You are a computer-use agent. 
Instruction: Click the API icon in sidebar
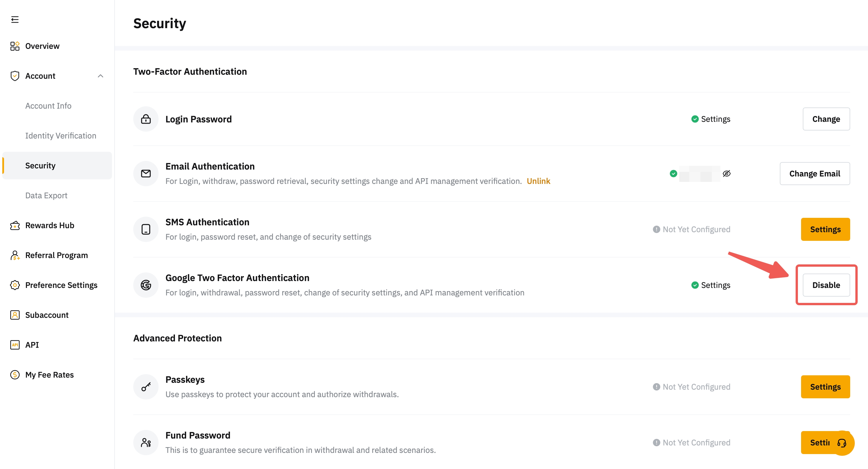15,345
